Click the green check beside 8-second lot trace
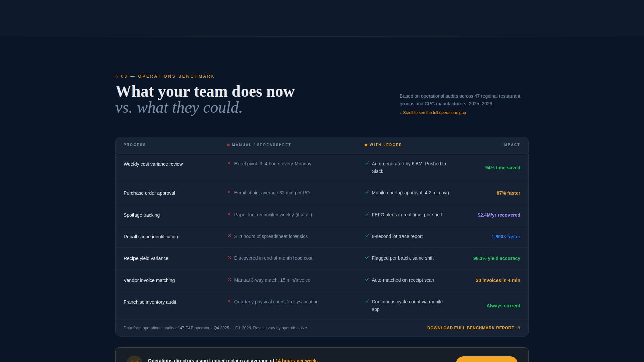This screenshot has width=644, height=362. (x=367, y=236)
